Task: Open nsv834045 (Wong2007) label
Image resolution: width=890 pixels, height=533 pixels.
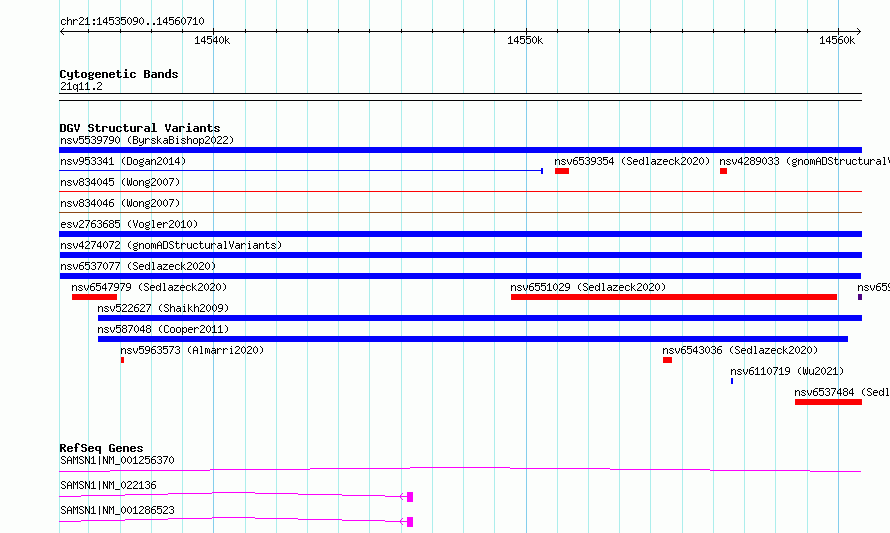Action: [x=120, y=182]
